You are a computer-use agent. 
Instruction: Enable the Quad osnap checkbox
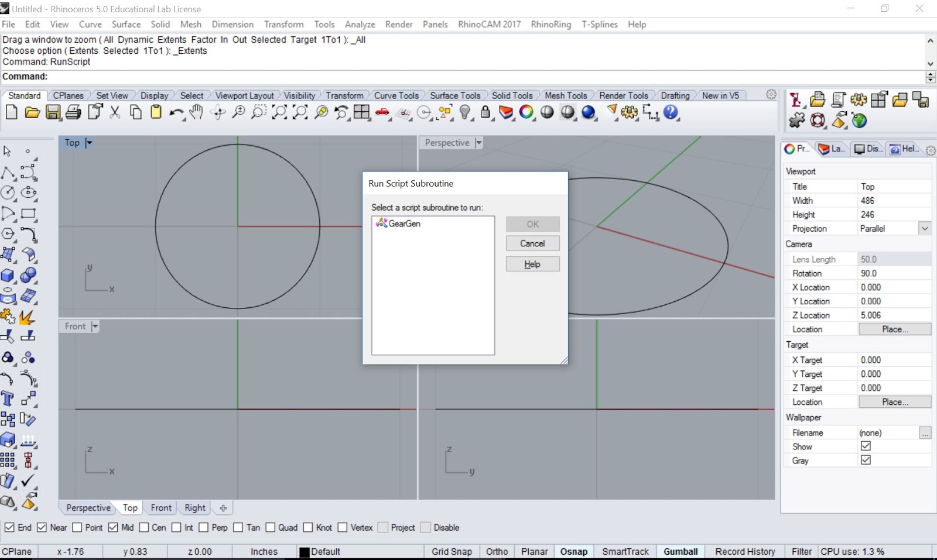270,527
